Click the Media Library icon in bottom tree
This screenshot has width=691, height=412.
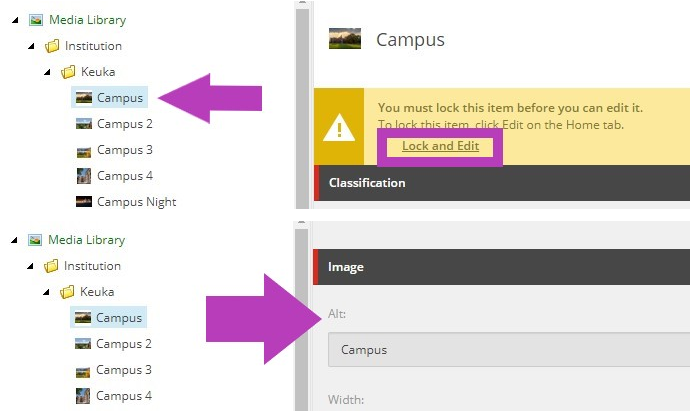(35, 240)
